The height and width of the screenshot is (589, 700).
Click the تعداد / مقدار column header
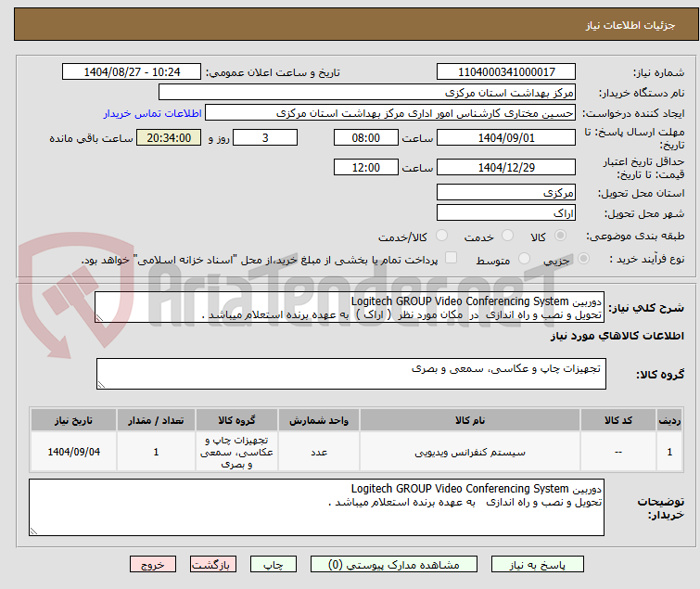coord(156,420)
